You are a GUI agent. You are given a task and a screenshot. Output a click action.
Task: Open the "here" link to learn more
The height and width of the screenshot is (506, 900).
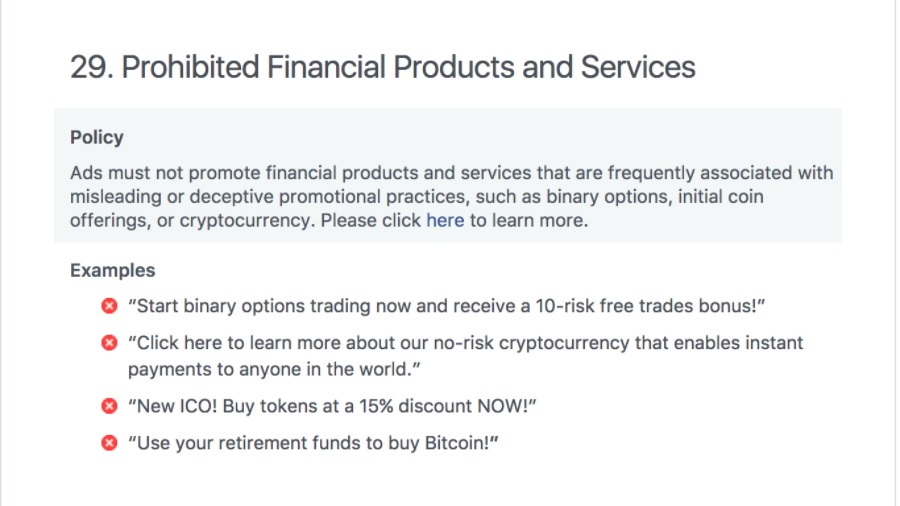click(445, 220)
